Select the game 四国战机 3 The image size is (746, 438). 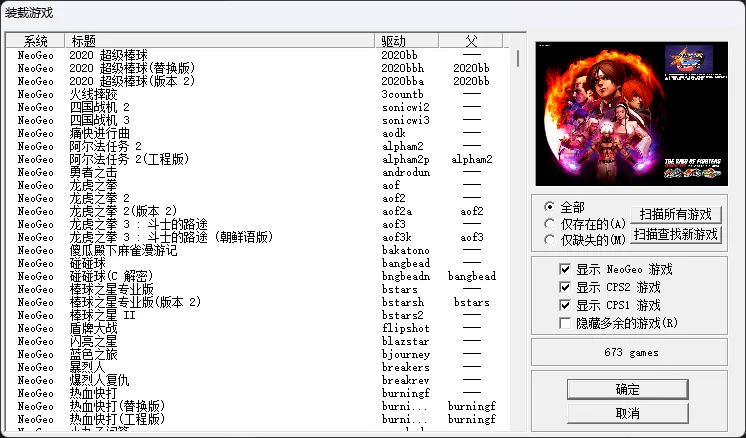tap(257, 120)
